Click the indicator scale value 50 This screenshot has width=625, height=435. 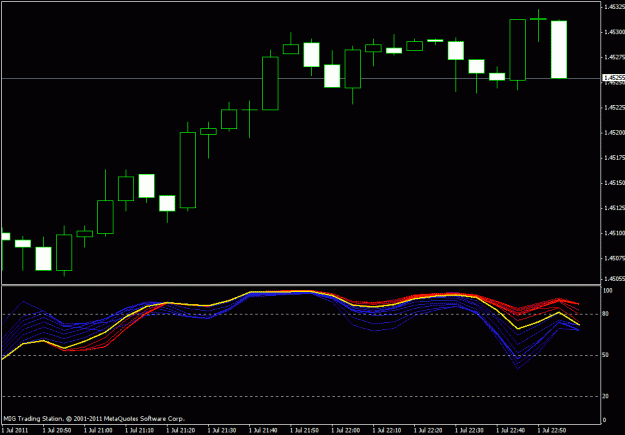tap(606, 355)
